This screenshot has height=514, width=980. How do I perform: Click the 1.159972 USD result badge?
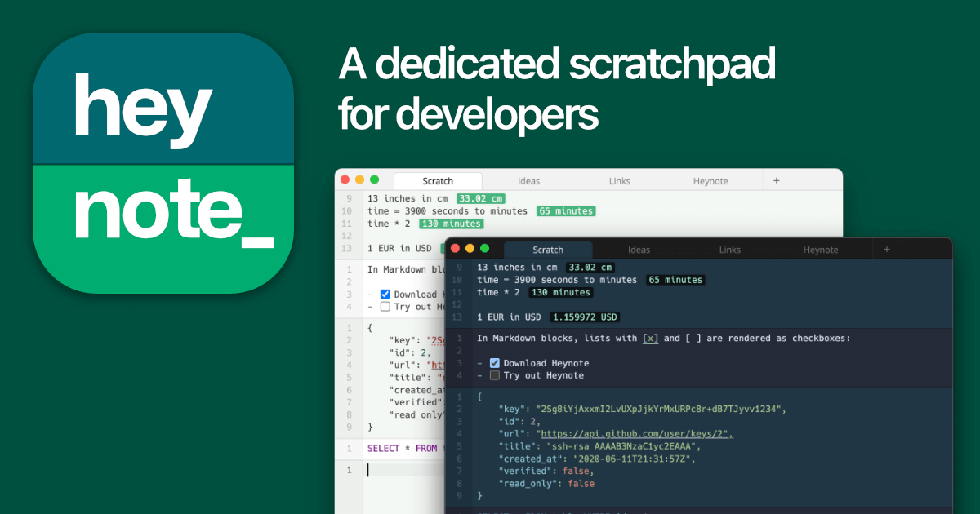(585, 317)
